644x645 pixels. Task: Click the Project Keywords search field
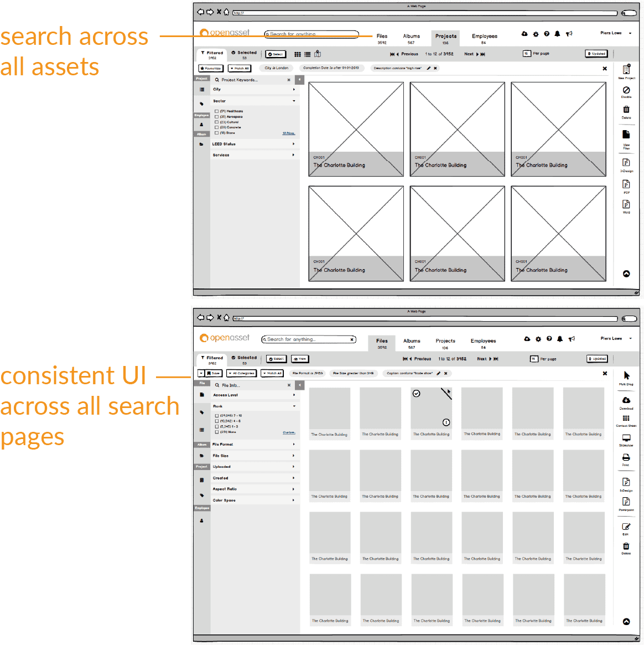point(252,80)
